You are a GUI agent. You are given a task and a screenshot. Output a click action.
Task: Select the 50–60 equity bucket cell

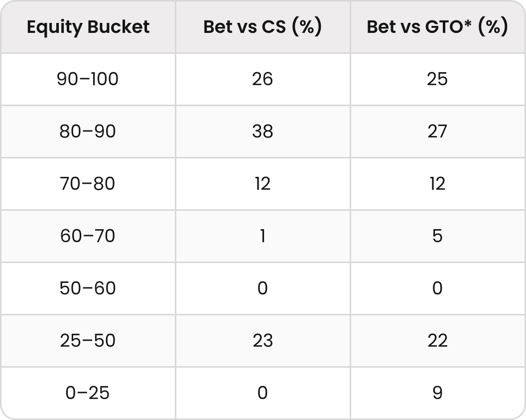[88, 288]
